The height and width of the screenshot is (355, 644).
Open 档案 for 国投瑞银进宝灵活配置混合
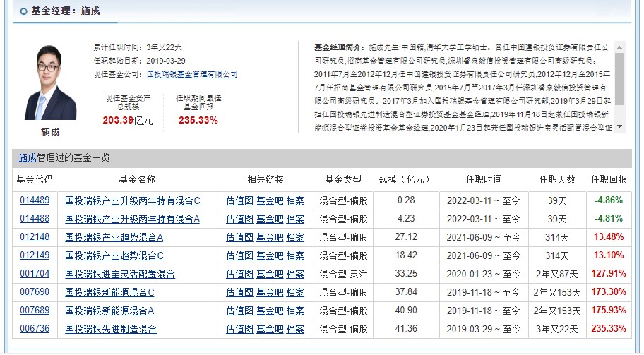coord(295,274)
